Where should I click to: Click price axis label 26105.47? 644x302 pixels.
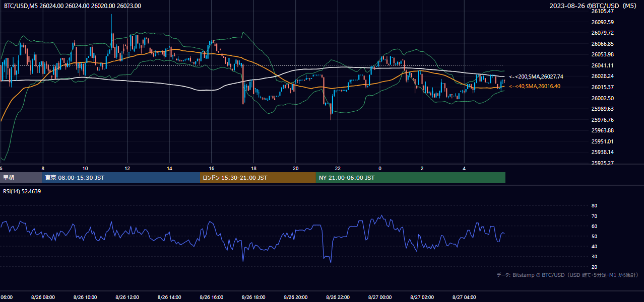pyautogui.click(x=602, y=11)
